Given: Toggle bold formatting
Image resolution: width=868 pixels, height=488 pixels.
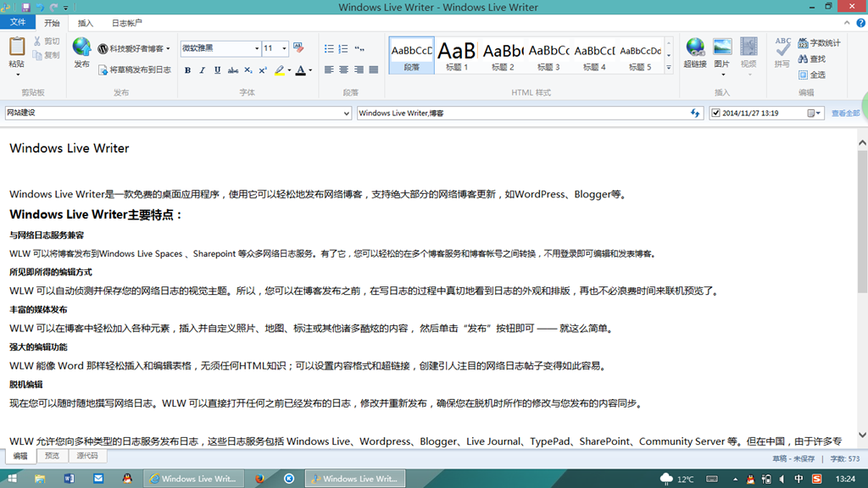Looking at the screenshot, I should click(x=187, y=70).
